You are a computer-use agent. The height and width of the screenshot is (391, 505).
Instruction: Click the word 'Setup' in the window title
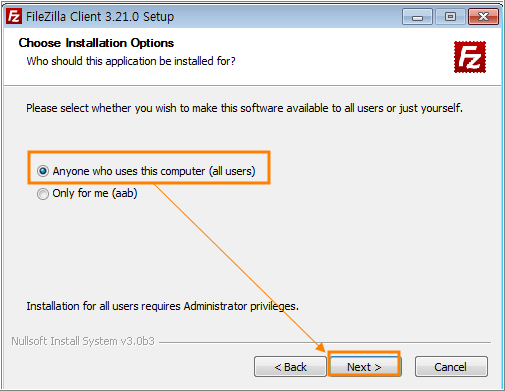coord(158,17)
